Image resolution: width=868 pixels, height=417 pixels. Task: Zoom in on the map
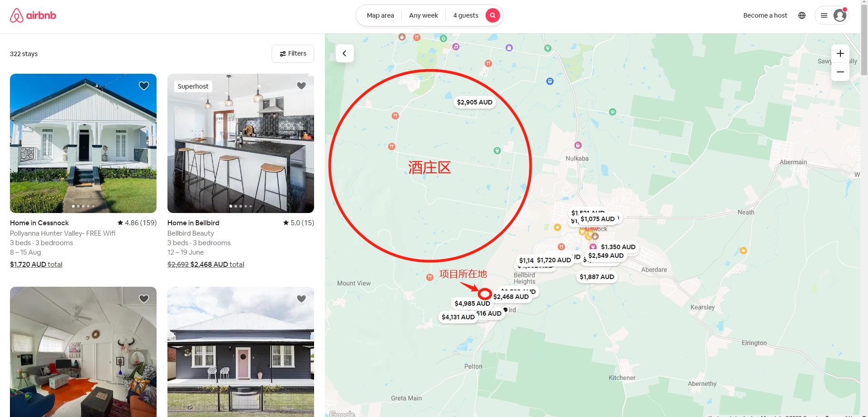[840, 53]
